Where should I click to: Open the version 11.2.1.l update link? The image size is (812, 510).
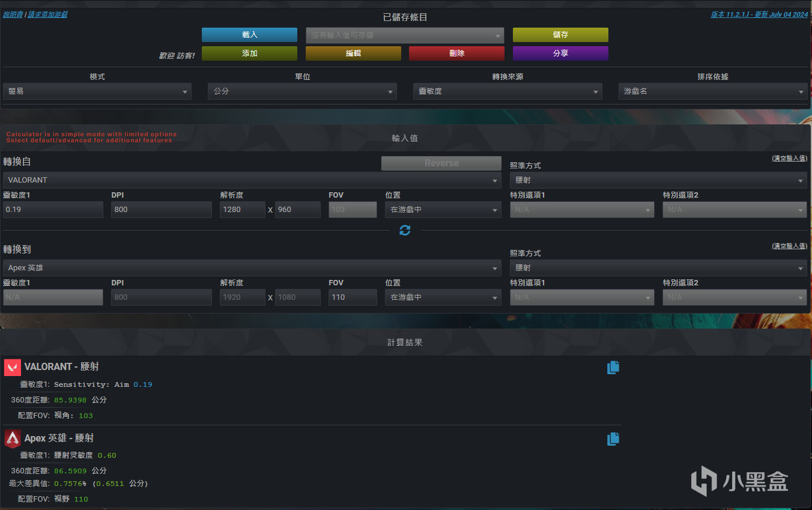pyautogui.click(x=760, y=14)
